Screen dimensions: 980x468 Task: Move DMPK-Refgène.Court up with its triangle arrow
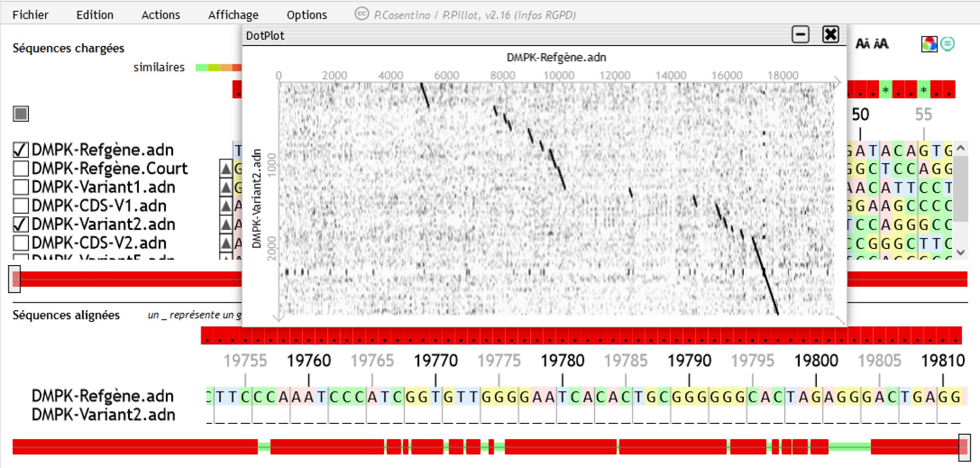[225, 169]
